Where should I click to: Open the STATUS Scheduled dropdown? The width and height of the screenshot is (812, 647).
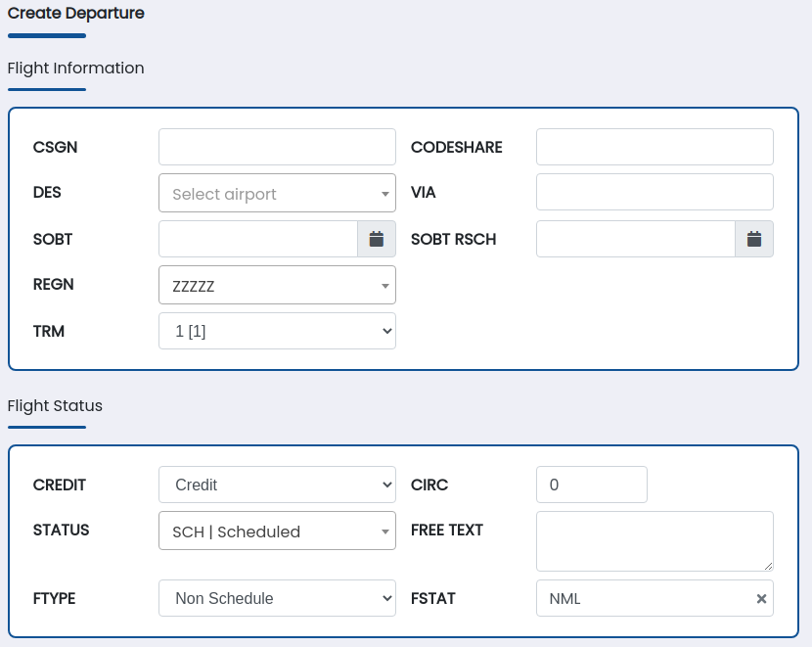pyautogui.click(x=277, y=531)
